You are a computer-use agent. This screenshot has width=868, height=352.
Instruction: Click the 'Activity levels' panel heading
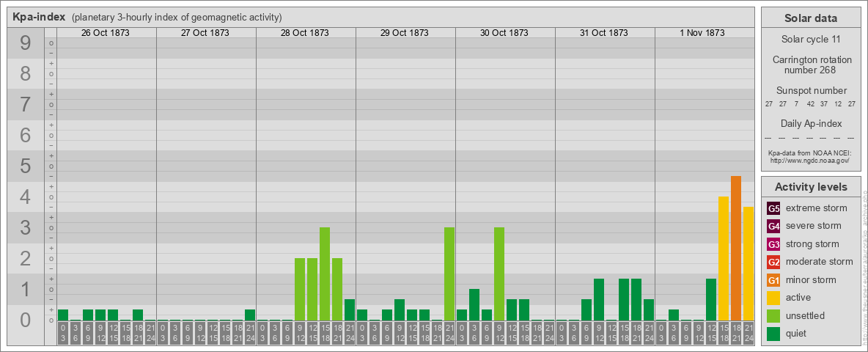(811, 187)
